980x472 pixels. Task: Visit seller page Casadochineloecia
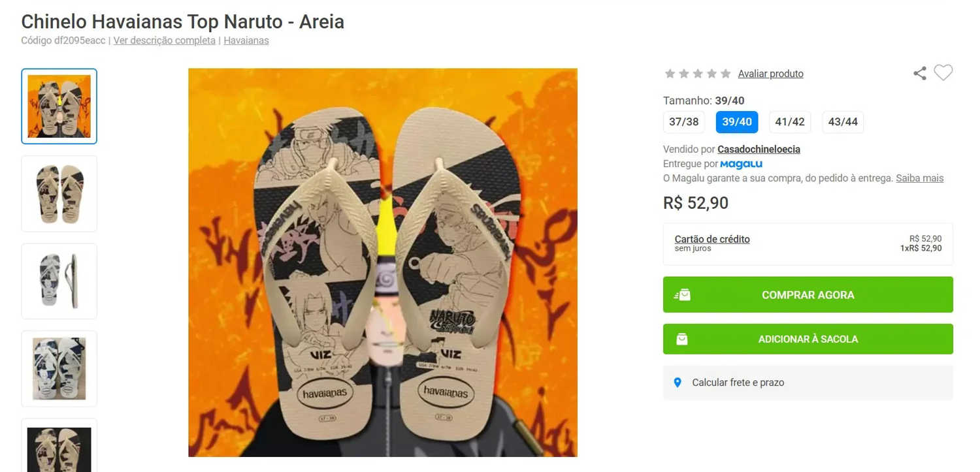pyautogui.click(x=759, y=149)
